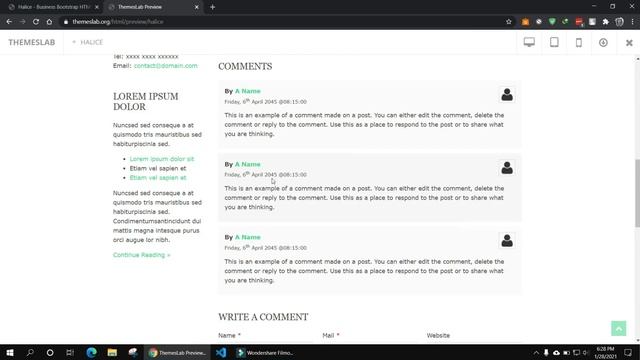Click the browser forward arrow
This screenshot has width=640, height=360.
coord(22,22)
